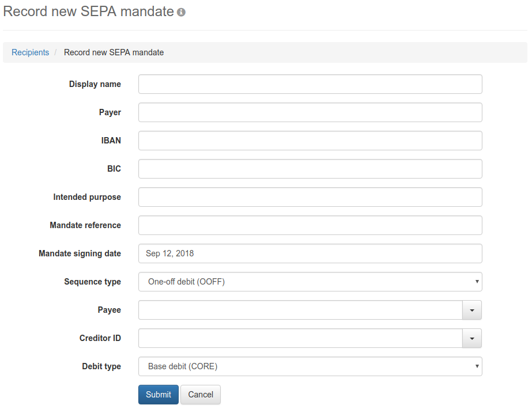Click the Mandate signing date label

coord(80,253)
